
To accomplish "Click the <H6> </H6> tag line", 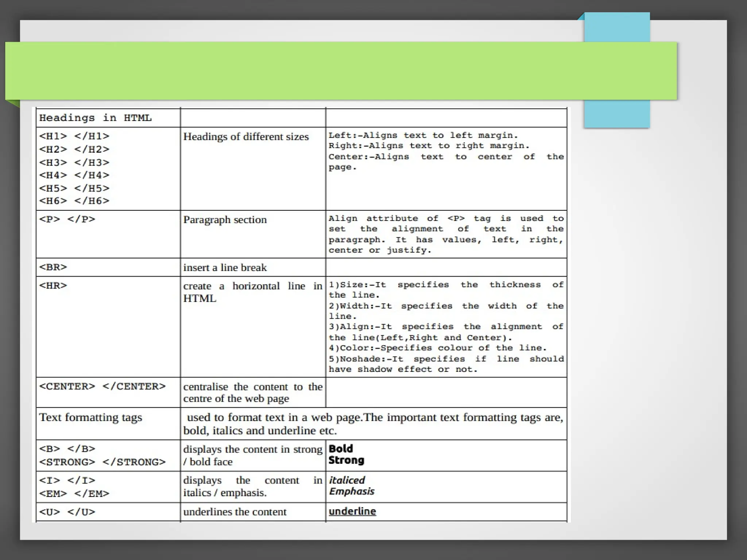I will [74, 201].
